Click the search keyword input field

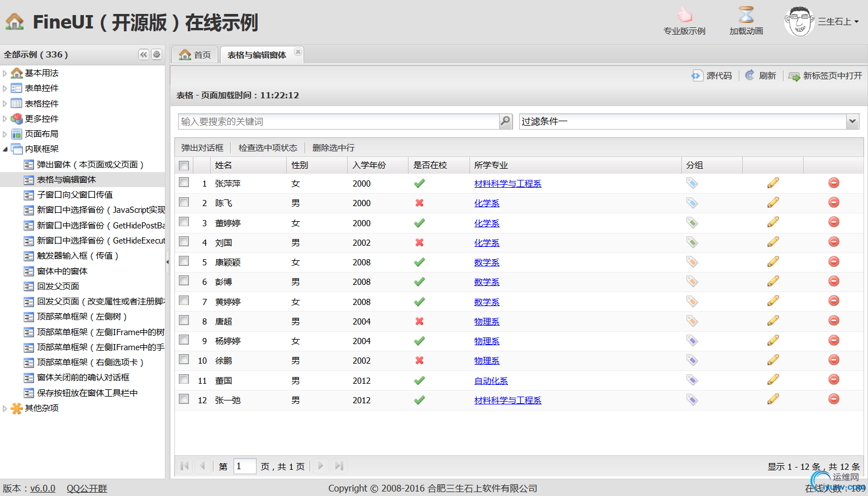[x=338, y=121]
